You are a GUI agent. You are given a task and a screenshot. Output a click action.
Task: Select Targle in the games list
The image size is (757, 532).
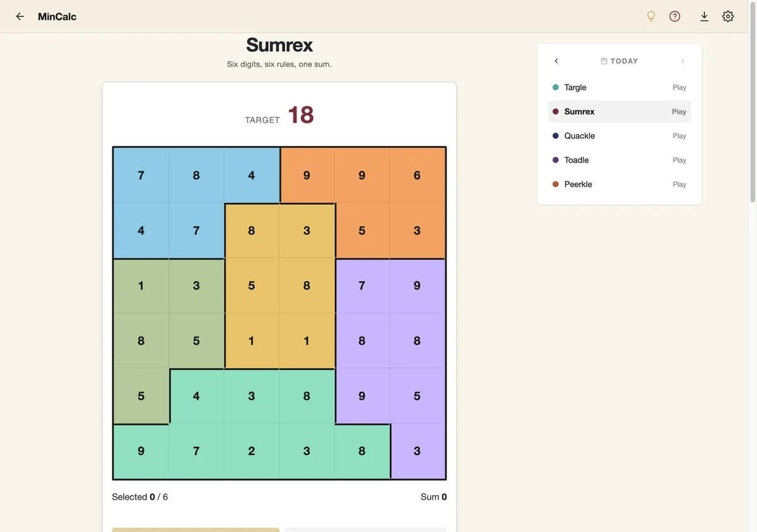(619, 88)
